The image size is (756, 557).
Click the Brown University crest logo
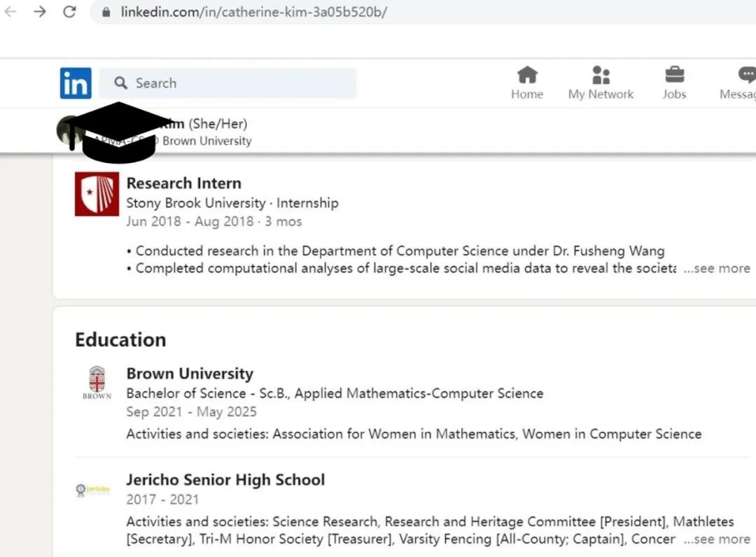tap(97, 382)
